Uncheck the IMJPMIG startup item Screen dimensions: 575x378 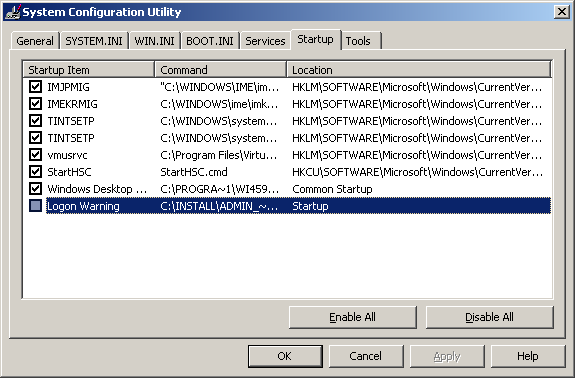pos(36,87)
